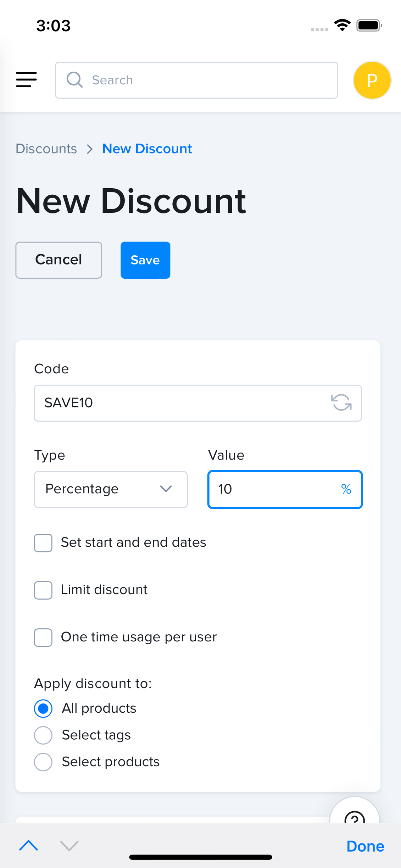Focus the Code field containing SAVE10
This screenshot has height=868, width=401.
tap(182, 403)
